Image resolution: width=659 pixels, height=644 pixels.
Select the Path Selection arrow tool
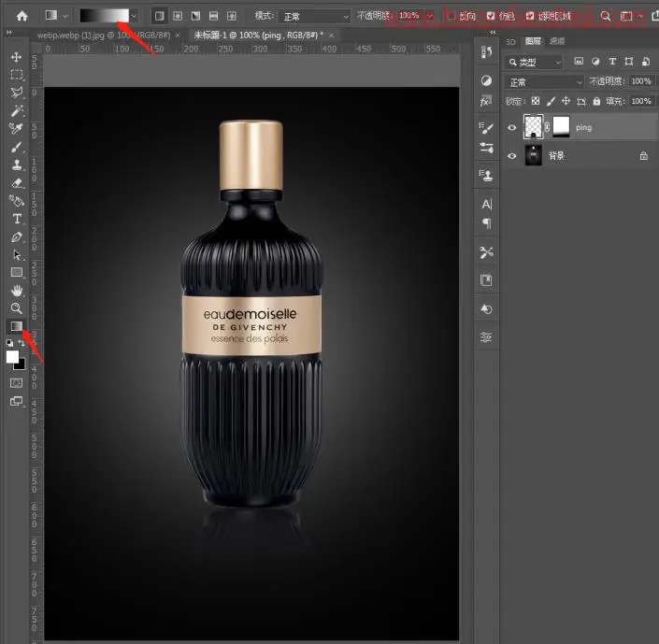click(17, 255)
